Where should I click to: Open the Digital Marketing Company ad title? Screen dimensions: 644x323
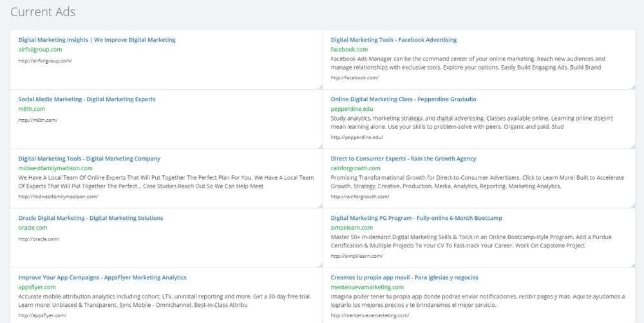click(x=89, y=159)
